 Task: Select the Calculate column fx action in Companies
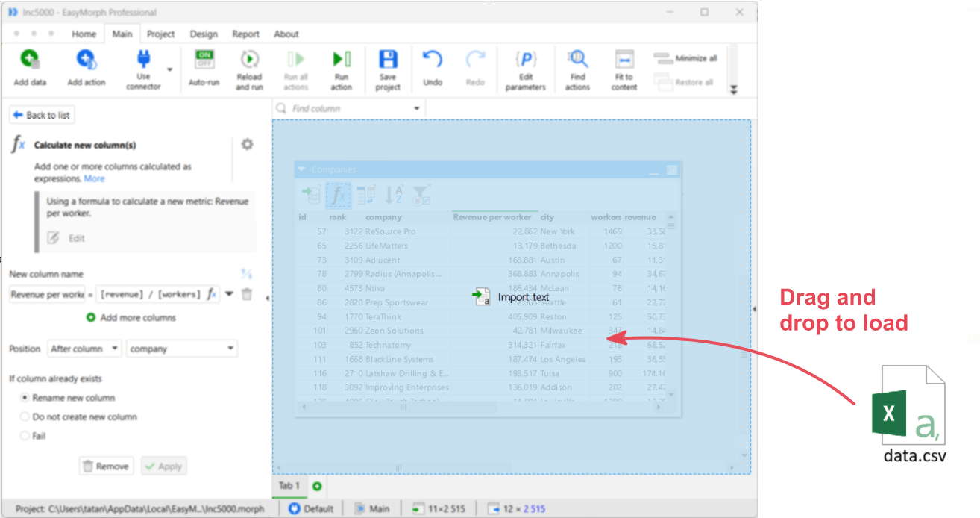(339, 195)
